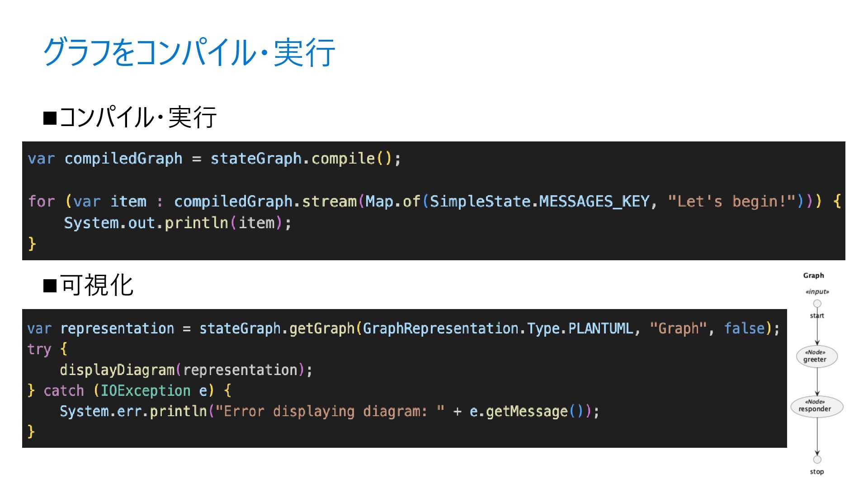Image resolution: width=868 pixels, height=488 pixels.
Task: Click compiledGraph.stream call in for loop
Action: (x=265, y=201)
